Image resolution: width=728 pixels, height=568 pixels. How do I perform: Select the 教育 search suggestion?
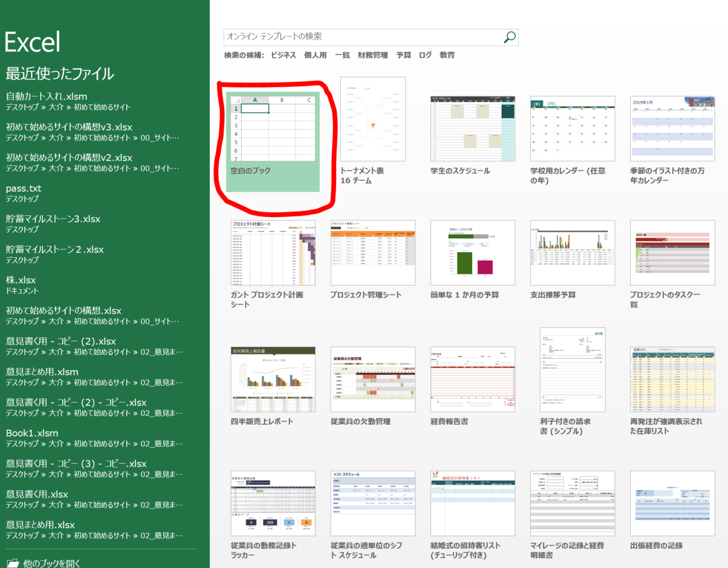click(447, 55)
